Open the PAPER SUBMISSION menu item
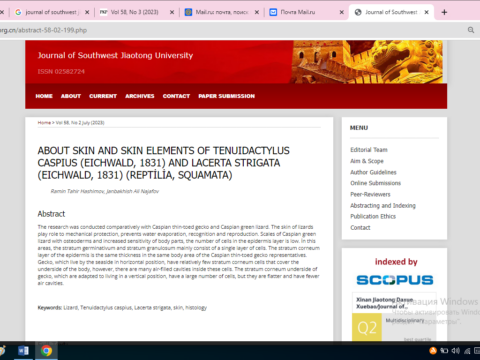Screen dimensions: 480x360 click(x=226, y=96)
